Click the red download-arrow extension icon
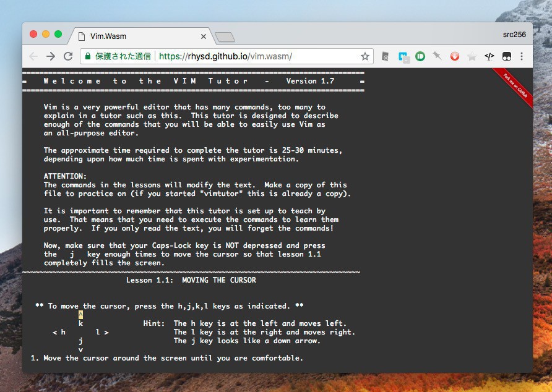The width and height of the screenshot is (552, 392). pyautogui.click(x=454, y=56)
